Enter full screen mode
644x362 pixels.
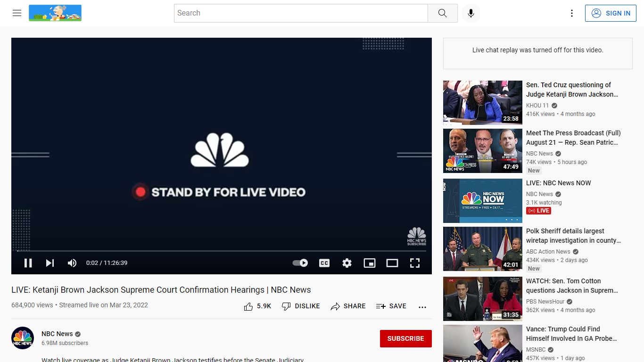tap(415, 263)
